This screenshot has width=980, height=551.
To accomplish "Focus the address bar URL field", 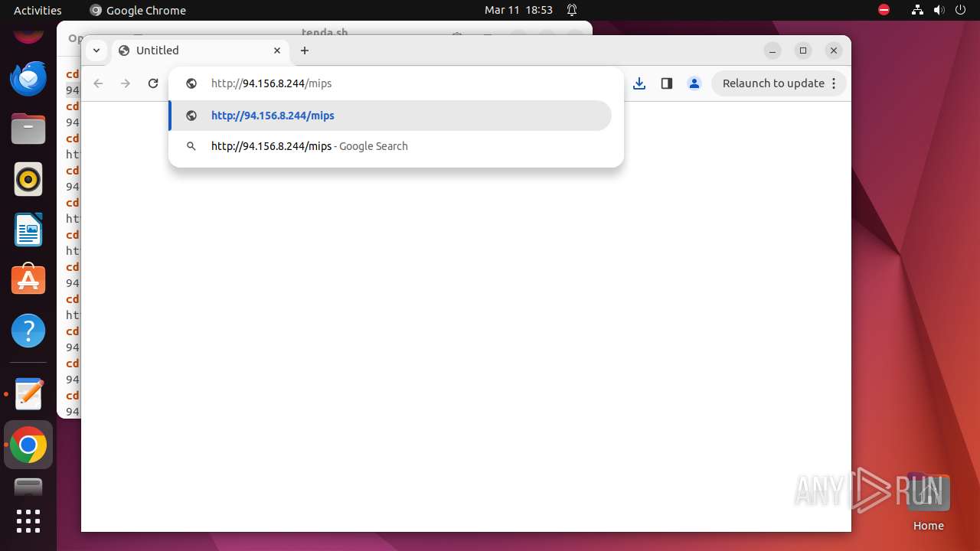I will [396, 83].
